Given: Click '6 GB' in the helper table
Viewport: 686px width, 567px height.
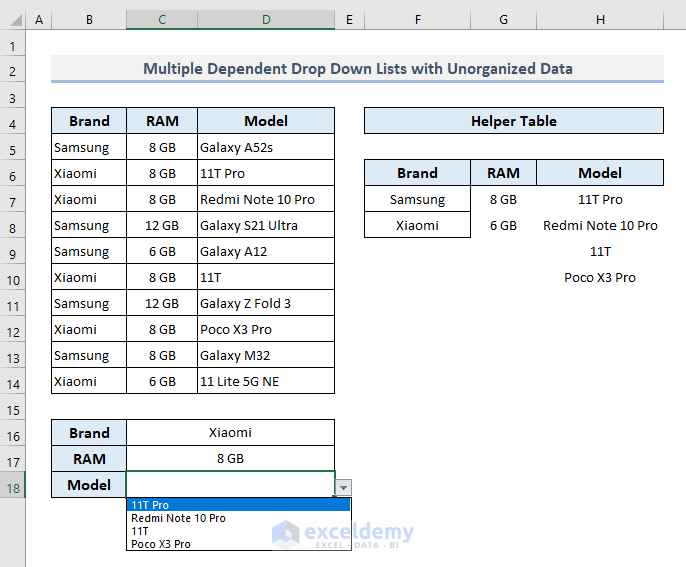Looking at the screenshot, I should coord(503,225).
